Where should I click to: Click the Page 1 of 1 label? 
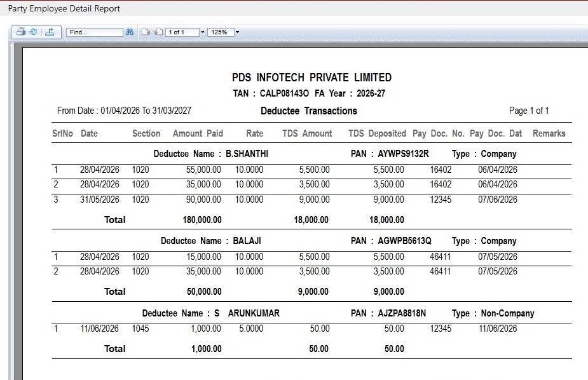(x=529, y=111)
